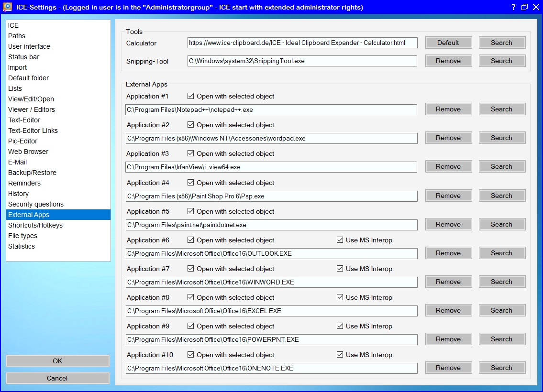
Task: Select the Statistics category
Action: [x=22, y=246]
